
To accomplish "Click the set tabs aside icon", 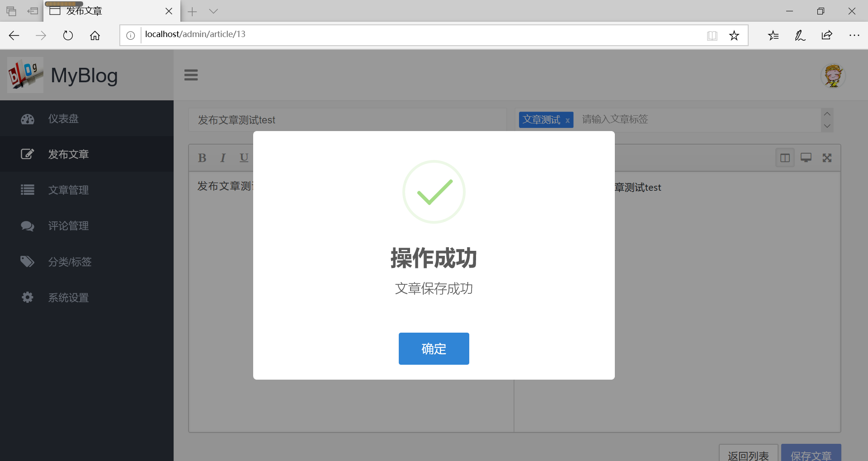I will [x=33, y=11].
